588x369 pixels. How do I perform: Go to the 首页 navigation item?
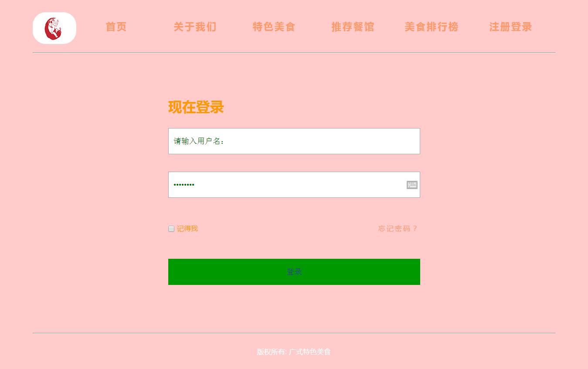[x=116, y=27]
